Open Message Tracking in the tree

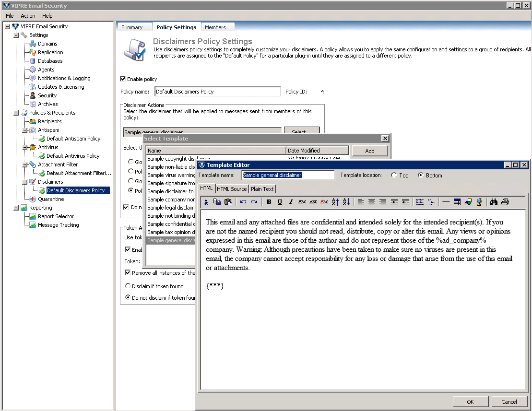(x=59, y=225)
